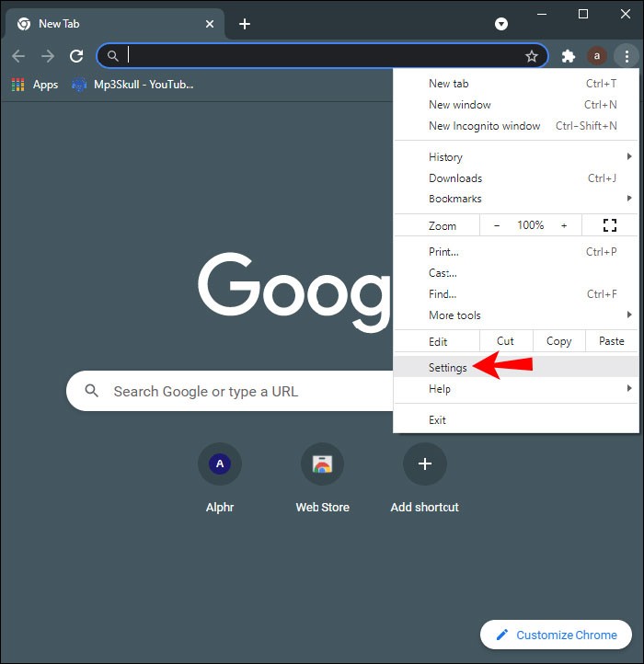Open Downloads from the menu

coord(455,178)
